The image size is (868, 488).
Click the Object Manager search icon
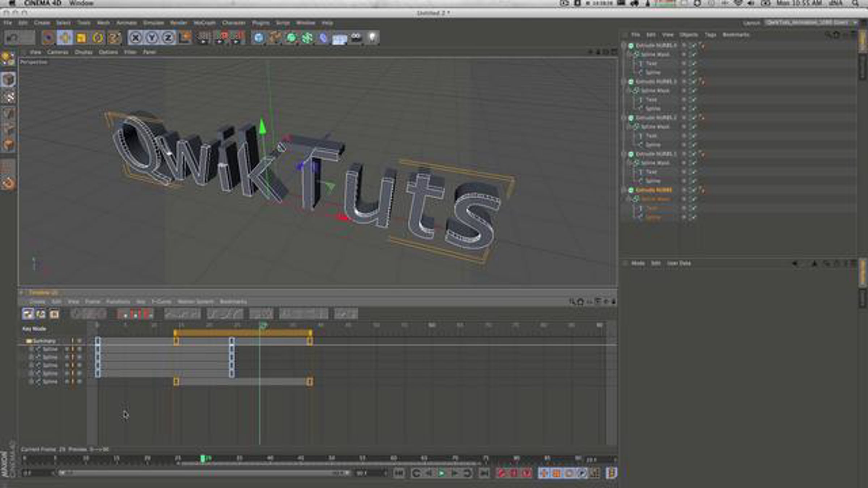pyautogui.click(x=827, y=35)
